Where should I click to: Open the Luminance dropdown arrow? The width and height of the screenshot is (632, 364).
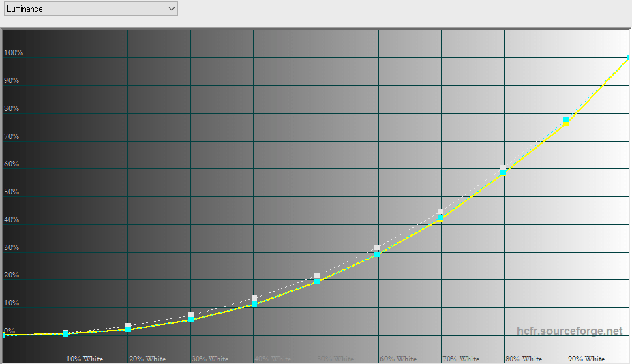pos(171,9)
